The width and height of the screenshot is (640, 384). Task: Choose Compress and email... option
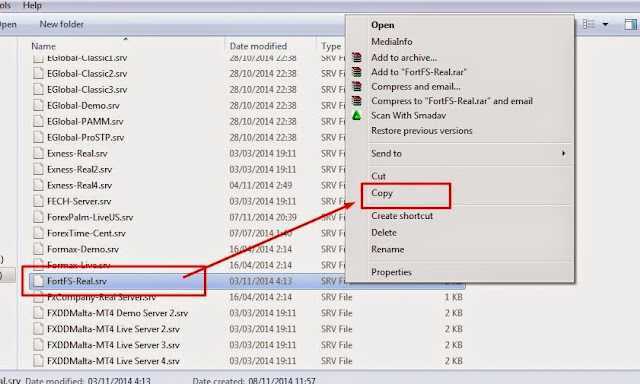pyautogui.click(x=416, y=87)
